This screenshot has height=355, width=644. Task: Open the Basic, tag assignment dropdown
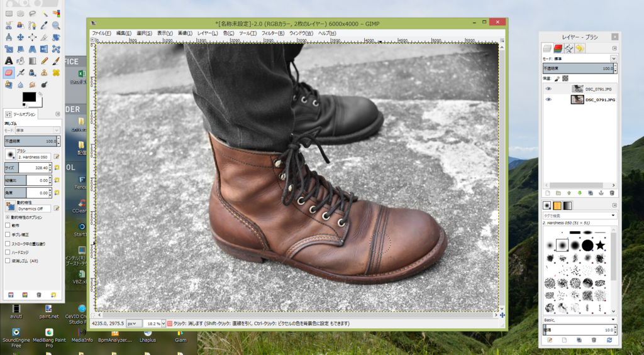[x=614, y=320]
